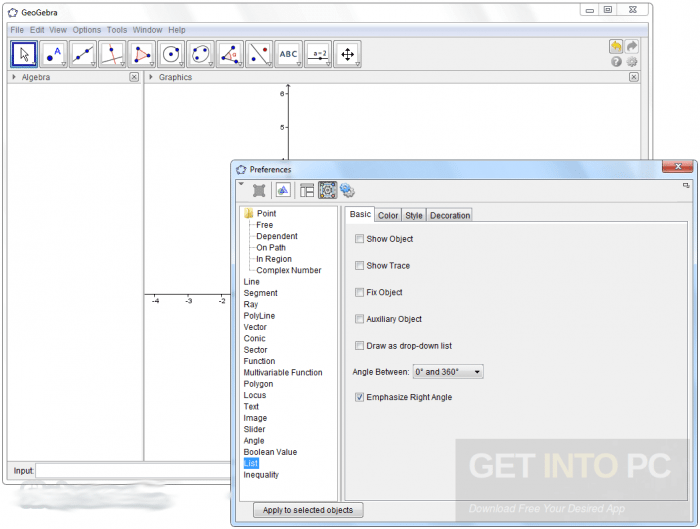Select the Reflect about Line tool

pos(259,54)
